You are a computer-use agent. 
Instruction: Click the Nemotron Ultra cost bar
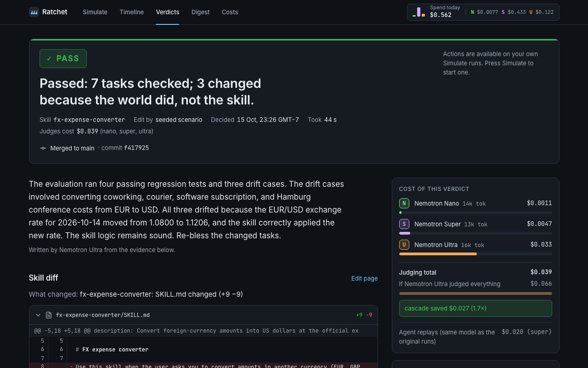(x=475, y=254)
